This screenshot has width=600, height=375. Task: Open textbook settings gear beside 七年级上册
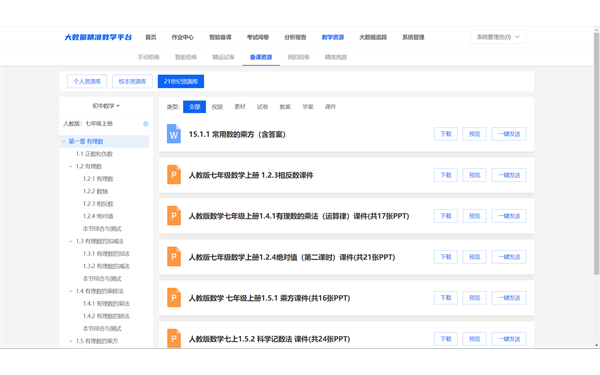click(145, 124)
